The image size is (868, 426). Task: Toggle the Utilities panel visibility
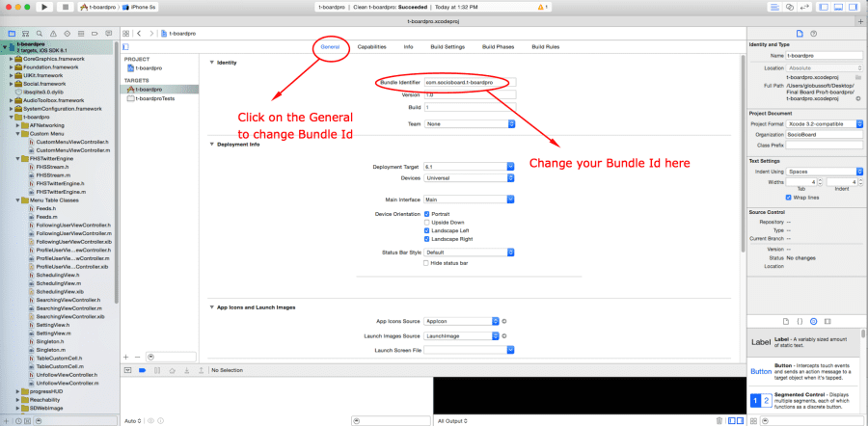point(853,7)
